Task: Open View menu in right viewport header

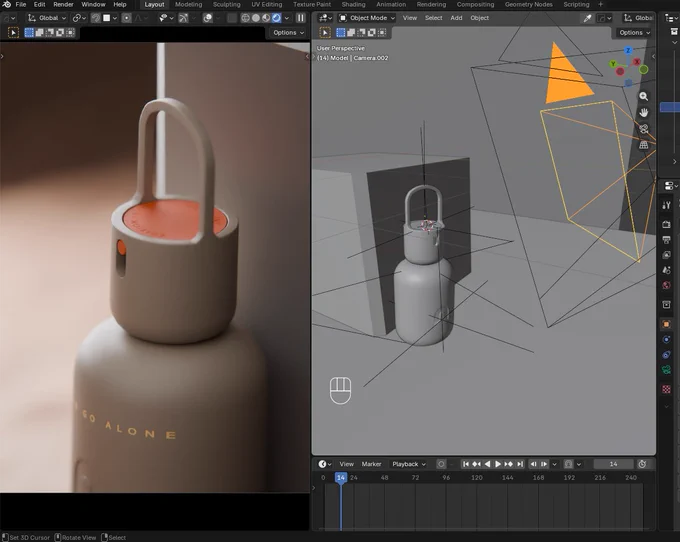Action: click(x=409, y=18)
